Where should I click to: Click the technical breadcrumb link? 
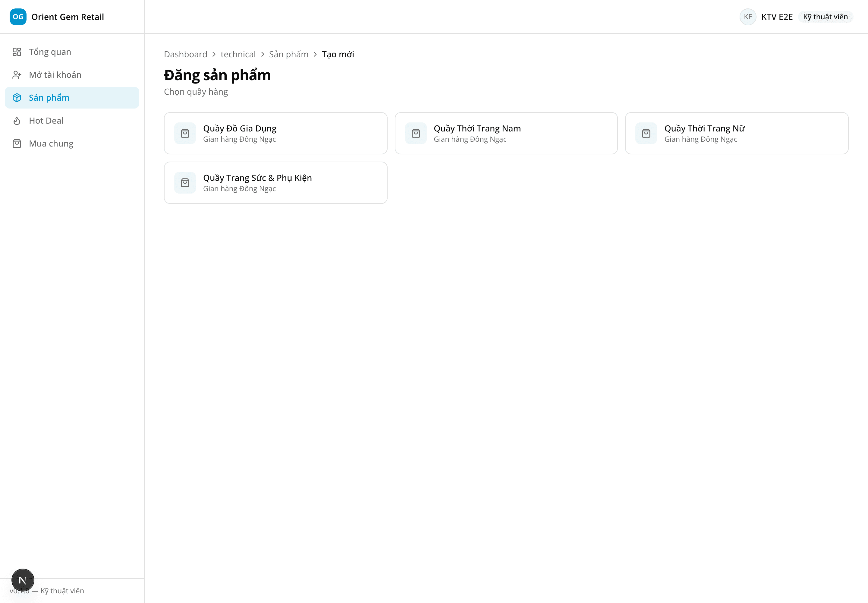[x=238, y=54]
